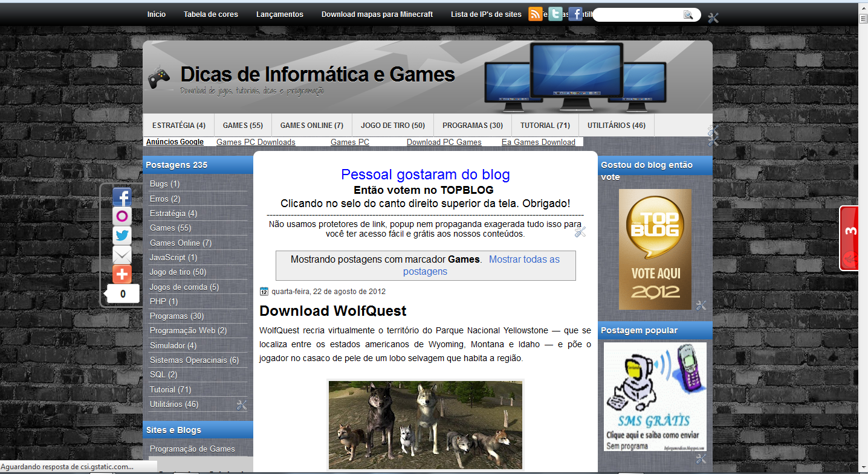Click the share counter showing 0
The image size is (868, 474).
click(123, 294)
